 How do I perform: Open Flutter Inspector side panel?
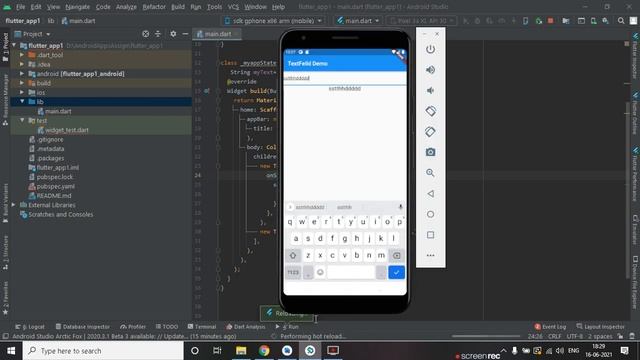[636, 56]
